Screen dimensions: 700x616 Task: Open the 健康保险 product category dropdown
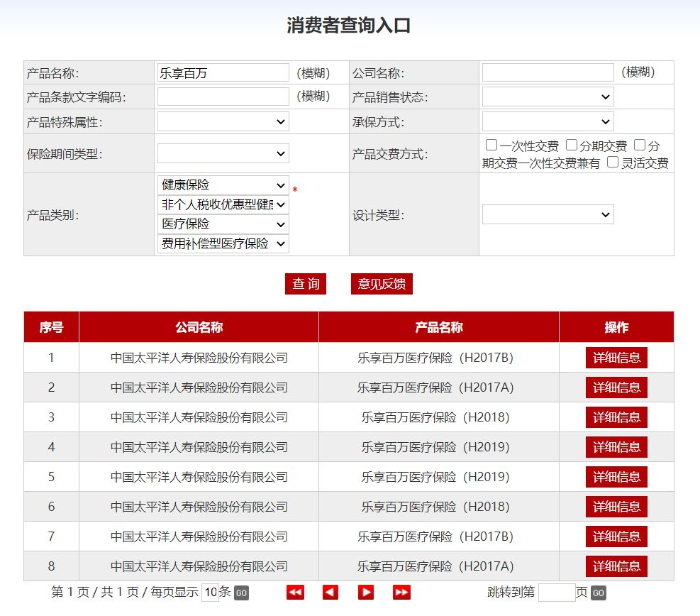click(x=223, y=185)
